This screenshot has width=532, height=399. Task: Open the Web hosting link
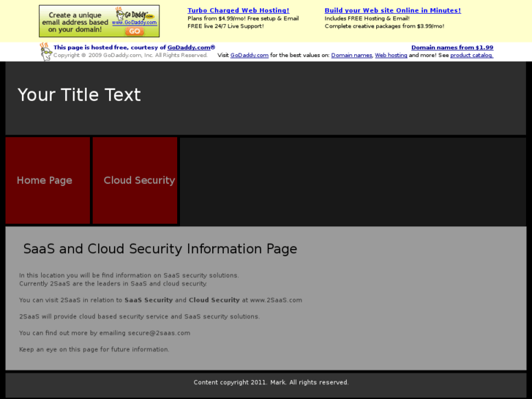point(391,56)
